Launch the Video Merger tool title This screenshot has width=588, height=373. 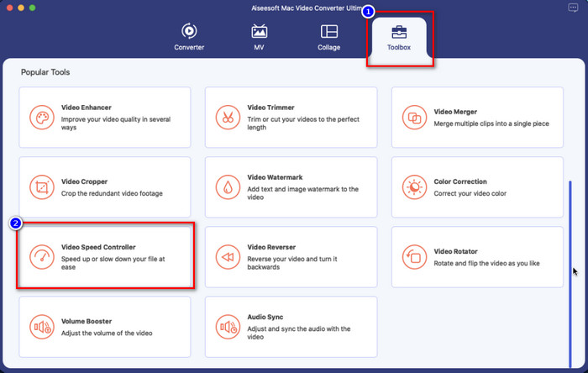pos(455,112)
